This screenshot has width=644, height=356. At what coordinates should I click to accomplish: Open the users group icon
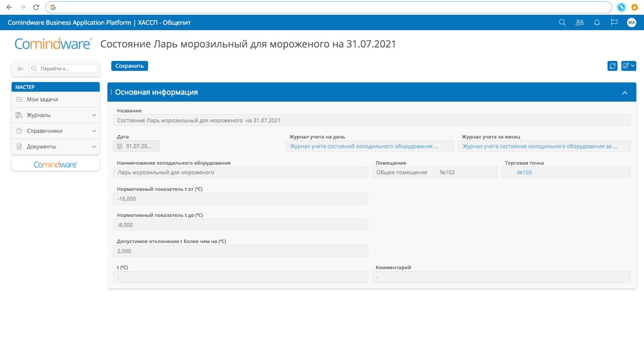[580, 22]
